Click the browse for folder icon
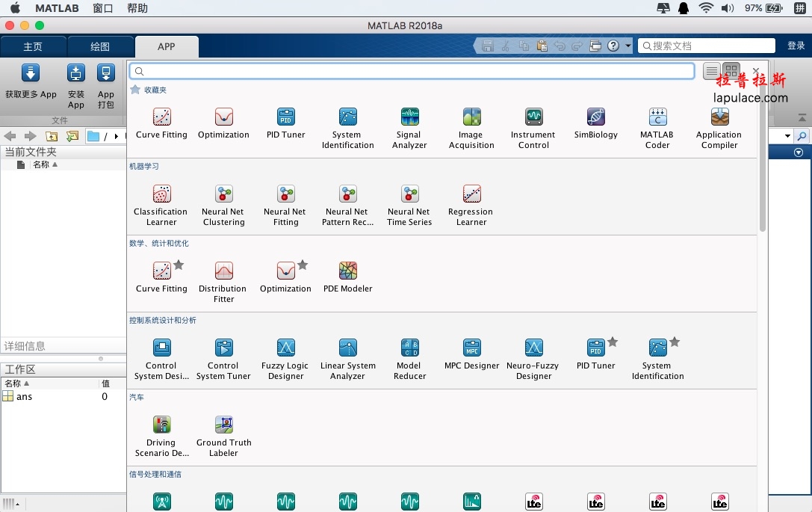Viewport: 812px width, 512px height. 72,136
